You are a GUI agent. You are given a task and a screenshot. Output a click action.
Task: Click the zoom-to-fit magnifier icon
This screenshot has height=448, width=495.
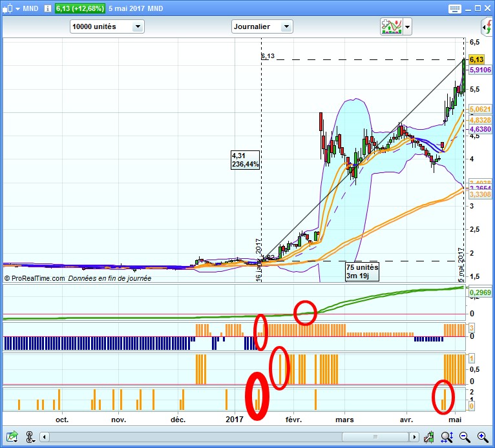click(447, 437)
